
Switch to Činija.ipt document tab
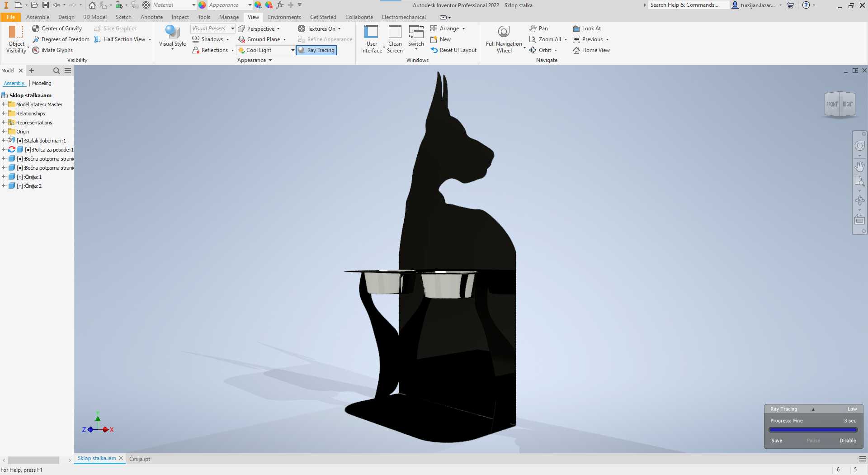[x=140, y=459]
